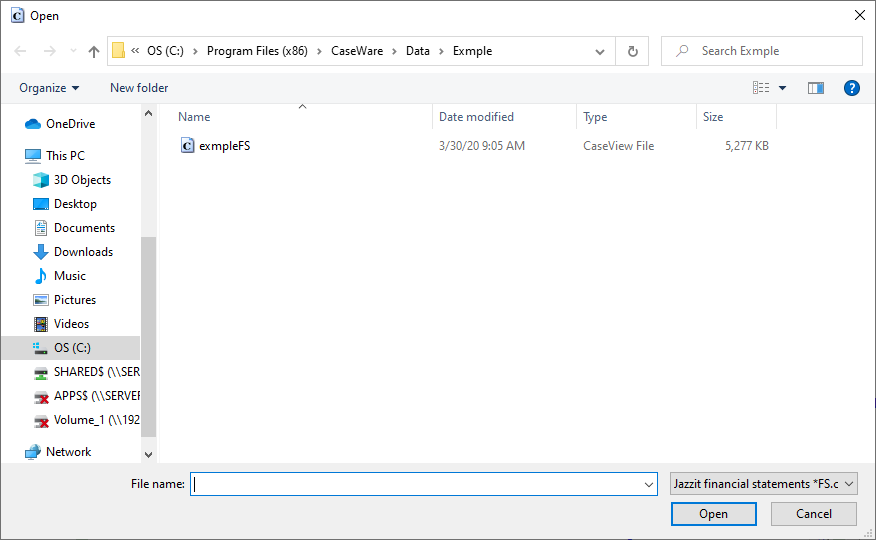Click the folder icon in address bar
This screenshot has width=876, height=540.
coord(118,51)
